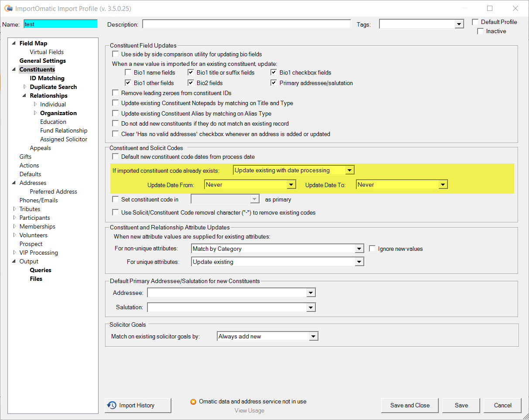Screen dimensions: 529x420
Task: Collapse the Relationships tree node
Action: (x=24, y=96)
